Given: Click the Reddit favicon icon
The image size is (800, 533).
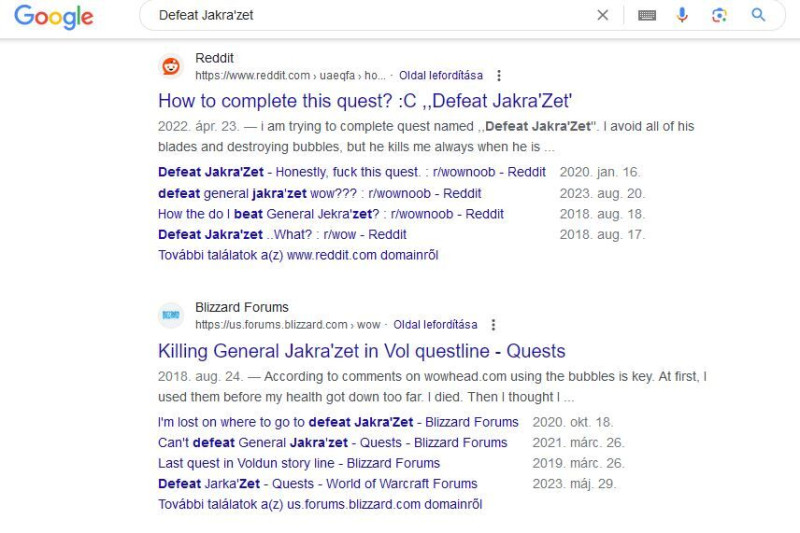Looking at the screenshot, I should [171, 66].
